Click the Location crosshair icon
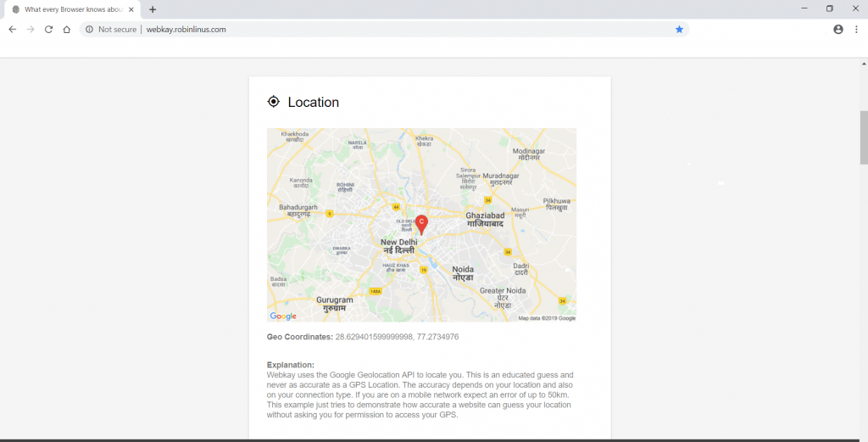Image resolution: width=868 pixels, height=442 pixels. coord(274,101)
